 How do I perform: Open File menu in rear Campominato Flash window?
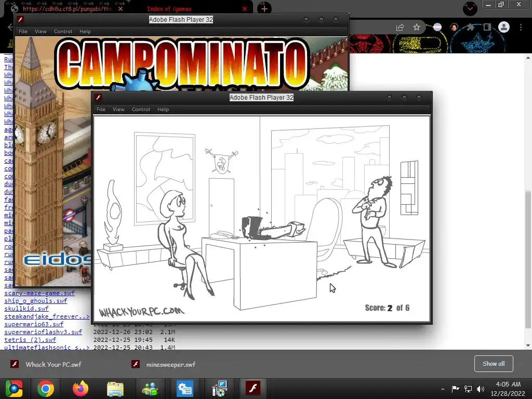tap(23, 32)
